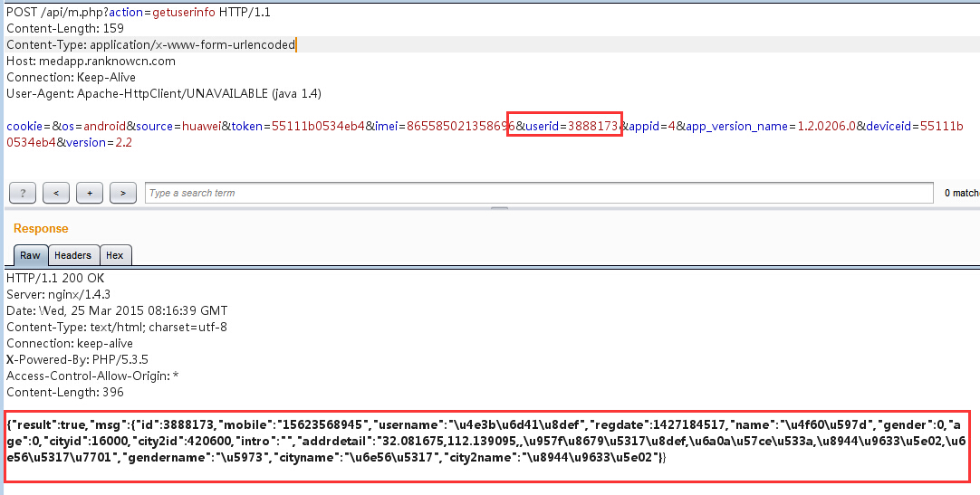
Task: Click the version value 2.2
Action: [124, 142]
